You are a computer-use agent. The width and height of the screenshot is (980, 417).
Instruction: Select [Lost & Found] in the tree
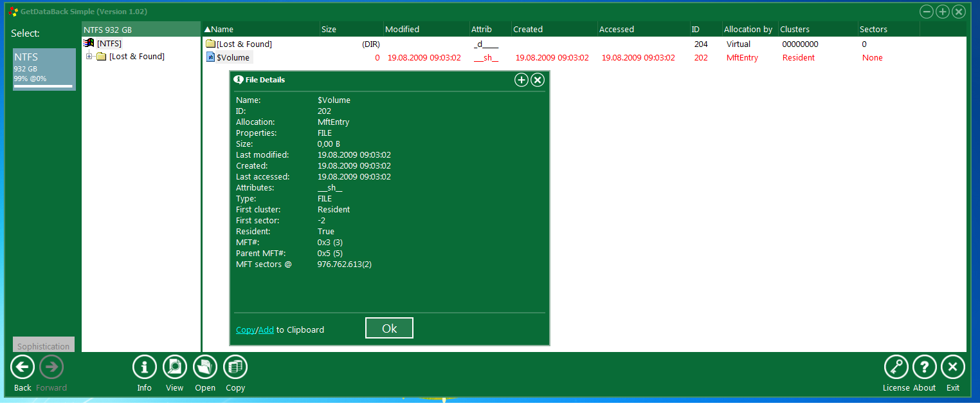coord(136,57)
